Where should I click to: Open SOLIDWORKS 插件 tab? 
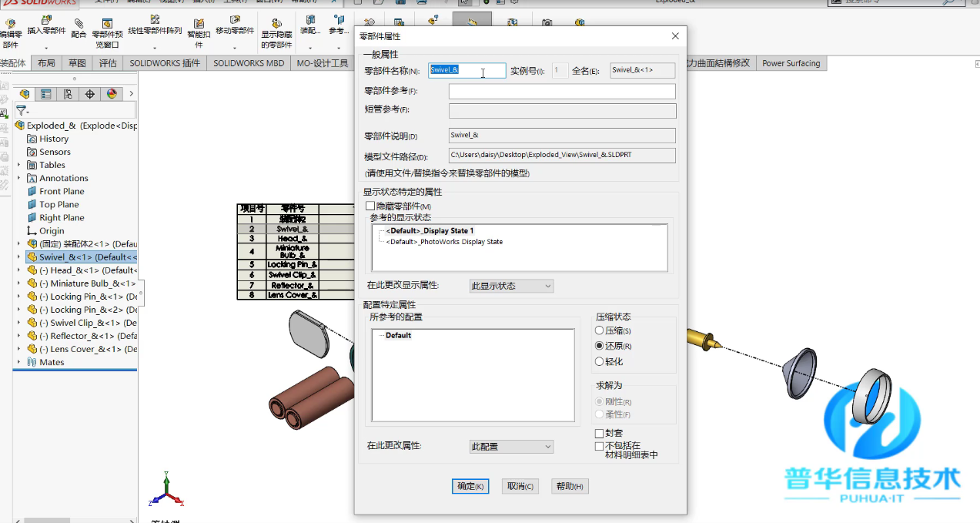165,63
